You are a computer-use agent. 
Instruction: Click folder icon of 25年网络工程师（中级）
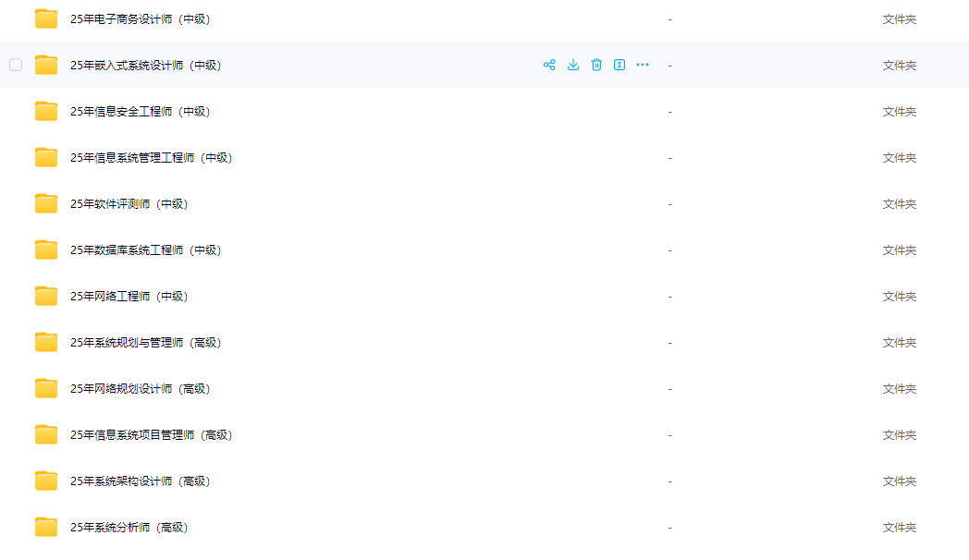[x=46, y=296]
